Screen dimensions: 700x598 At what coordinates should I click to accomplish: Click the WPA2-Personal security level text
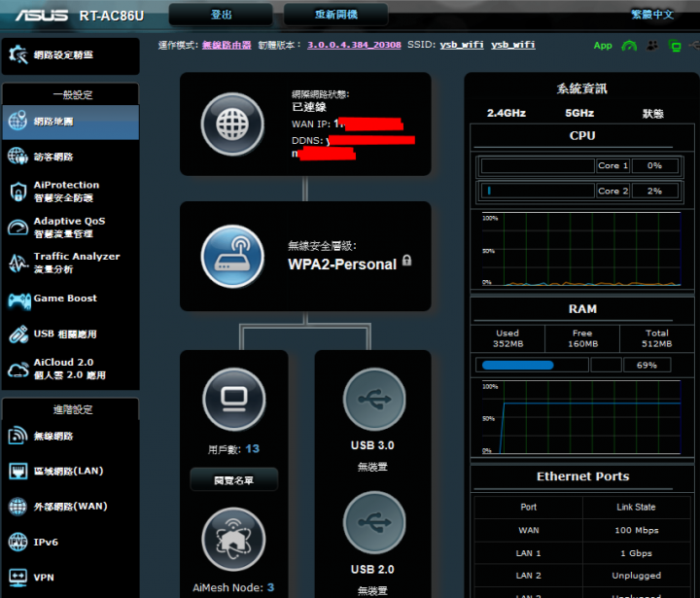[x=342, y=264]
